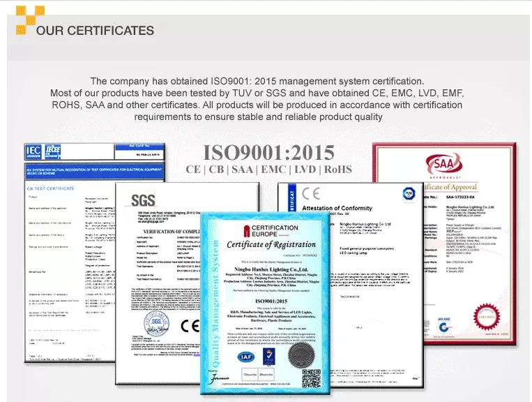
Task: Click the yellow squares logo beside the heading
Action: coord(30,20)
